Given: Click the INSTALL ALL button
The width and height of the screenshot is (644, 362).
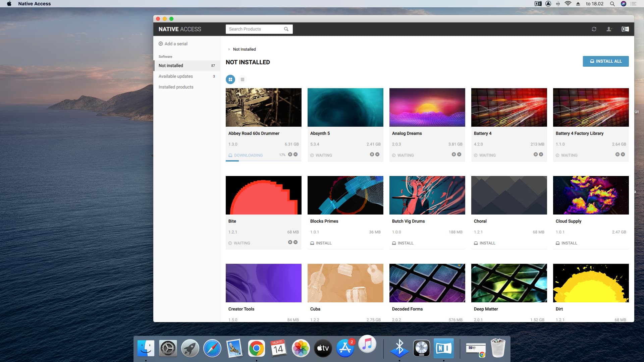Looking at the screenshot, I should pyautogui.click(x=606, y=61).
